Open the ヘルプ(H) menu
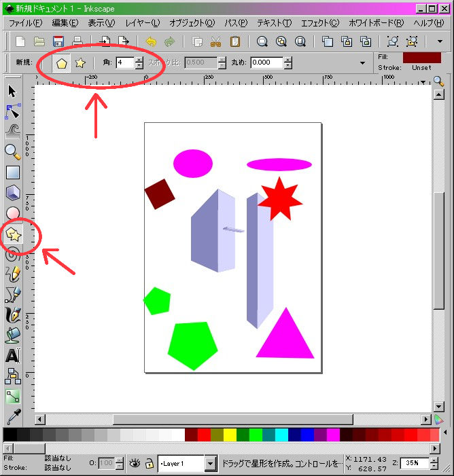Image resolution: width=454 pixels, height=476 pixels. (429, 23)
